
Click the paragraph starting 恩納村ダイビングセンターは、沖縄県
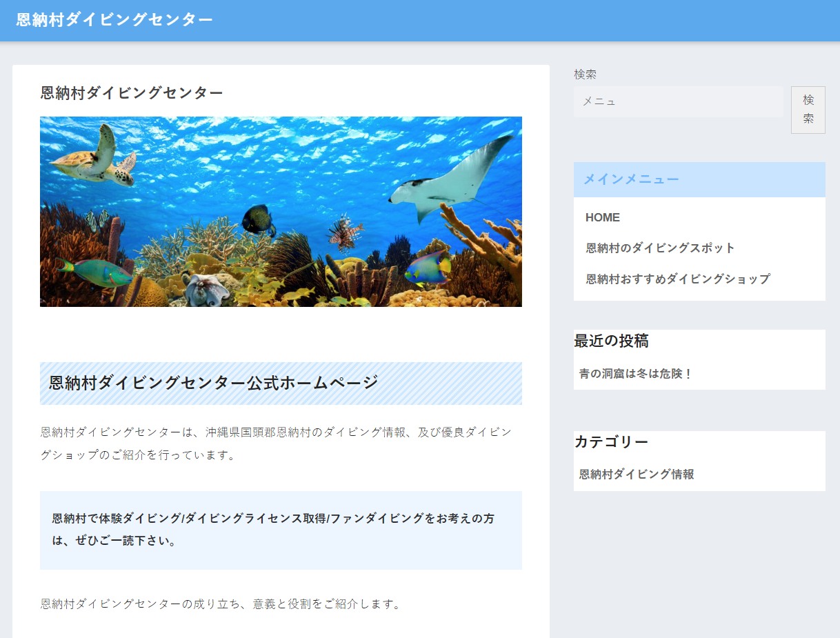pos(277,443)
